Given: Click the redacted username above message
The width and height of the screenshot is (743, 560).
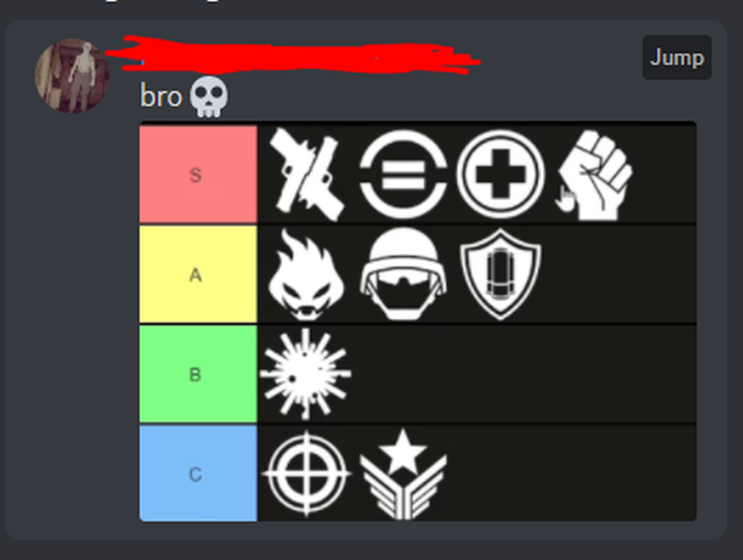Looking at the screenshot, I should 294,55.
